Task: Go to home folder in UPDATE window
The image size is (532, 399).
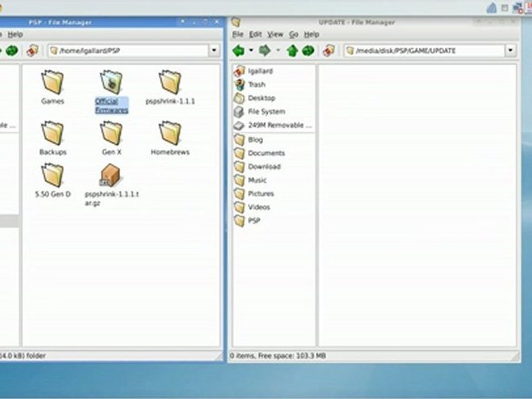Action: (329, 51)
